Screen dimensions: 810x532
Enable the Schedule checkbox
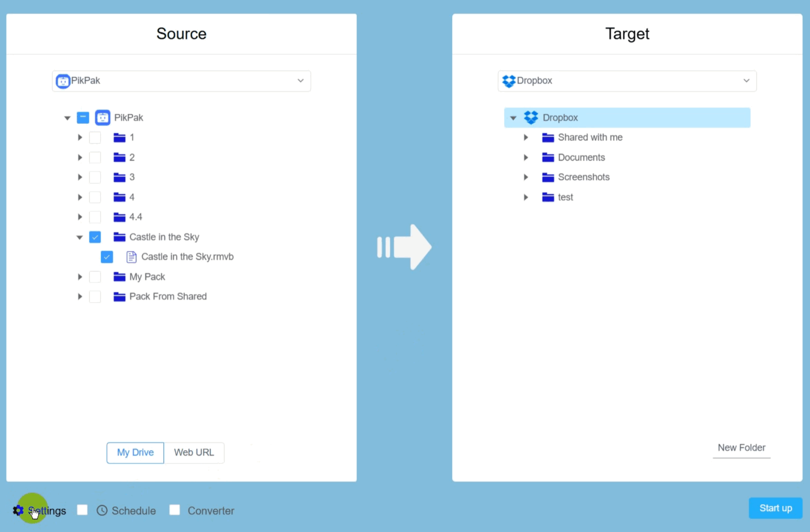pyautogui.click(x=82, y=510)
